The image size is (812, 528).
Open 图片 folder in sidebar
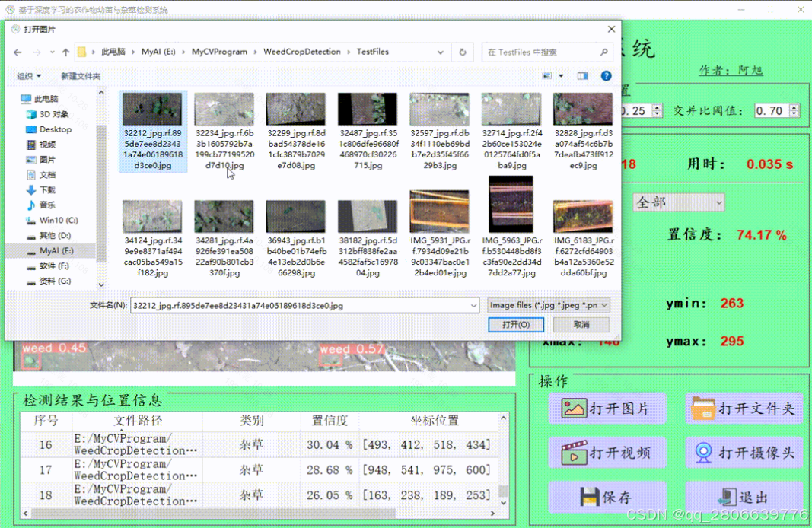coord(41,160)
